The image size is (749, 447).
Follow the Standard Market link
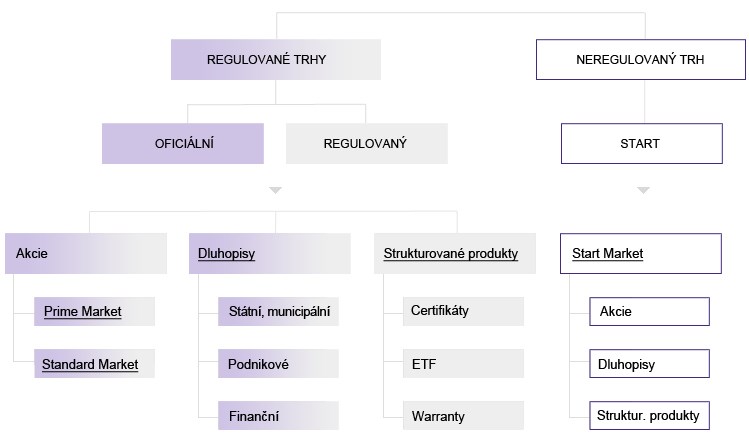pyautogui.click(x=90, y=364)
